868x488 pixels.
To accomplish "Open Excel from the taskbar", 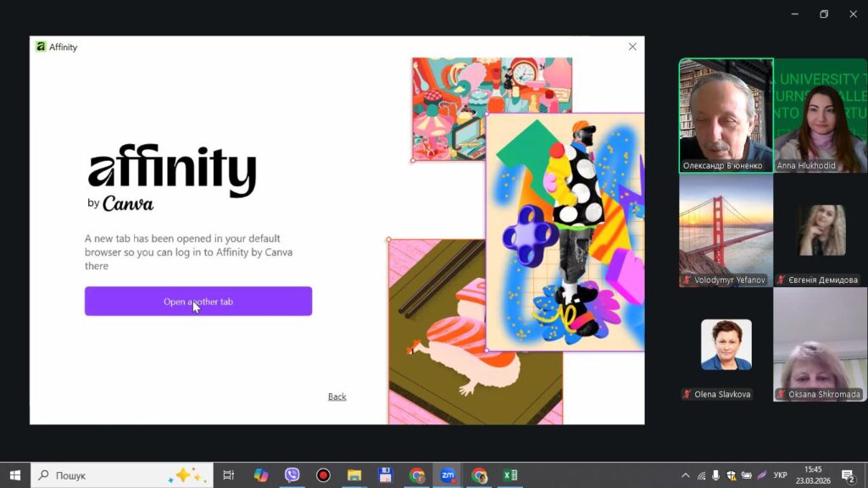I will [x=510, y=475].
